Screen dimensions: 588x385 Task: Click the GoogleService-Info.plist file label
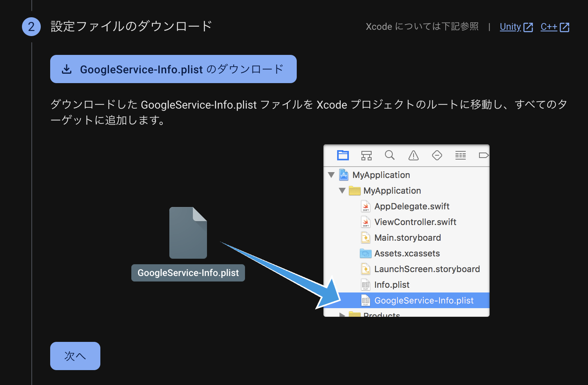point(188,273)
